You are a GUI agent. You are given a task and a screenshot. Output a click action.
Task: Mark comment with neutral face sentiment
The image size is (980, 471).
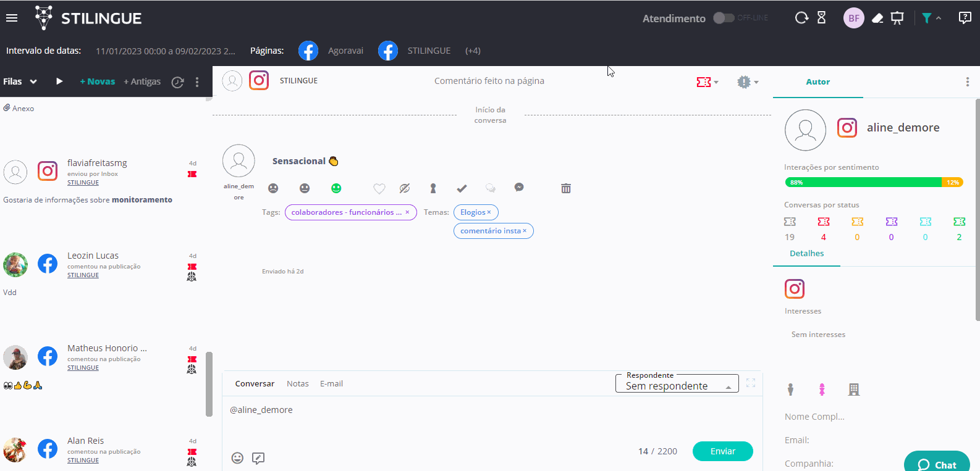click(x=305, y=188)
